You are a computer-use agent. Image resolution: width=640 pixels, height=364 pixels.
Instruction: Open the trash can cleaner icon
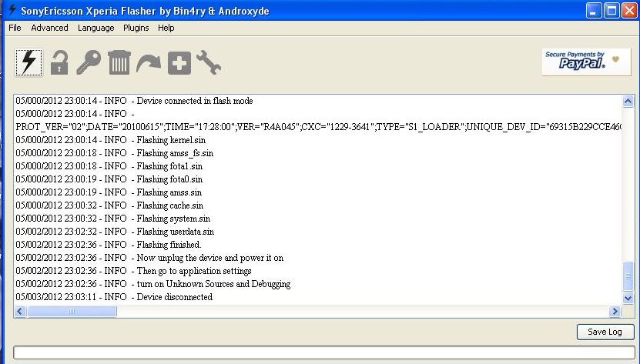[119, 62]
